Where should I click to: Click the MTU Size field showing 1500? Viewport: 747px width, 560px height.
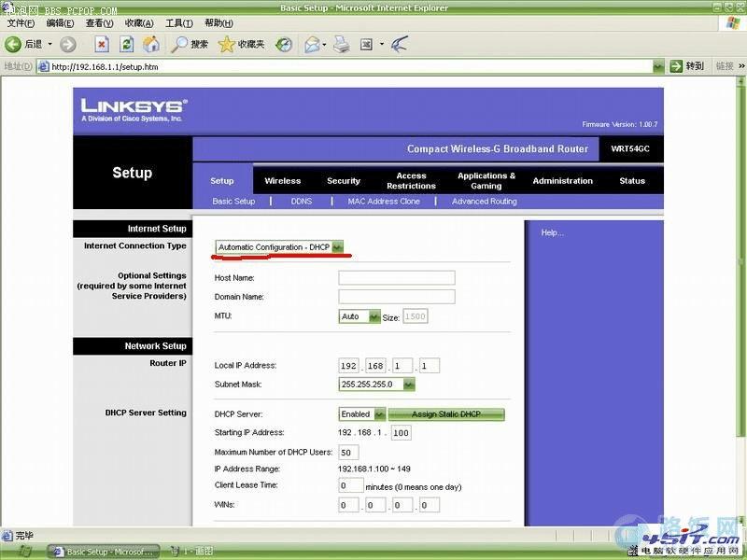point(416,316)
